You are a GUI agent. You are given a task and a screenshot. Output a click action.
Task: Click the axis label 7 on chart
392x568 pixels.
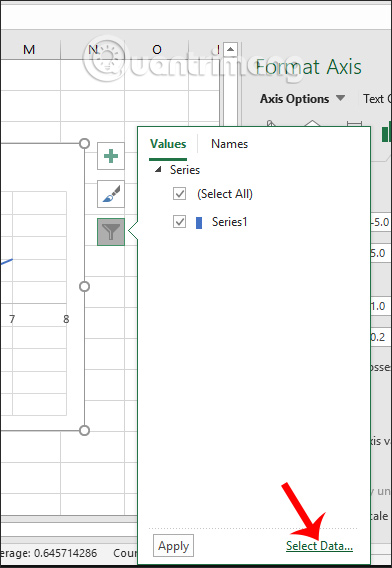click(x=12, y=319)
